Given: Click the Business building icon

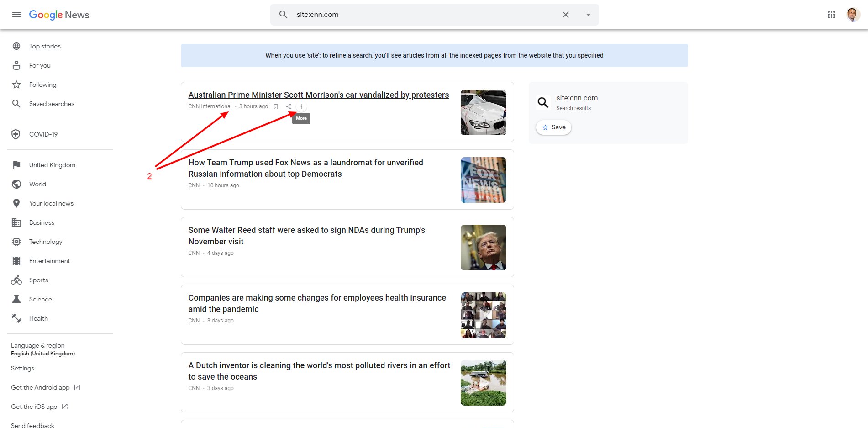Looking at the screenshot, I should coord(16,222).
